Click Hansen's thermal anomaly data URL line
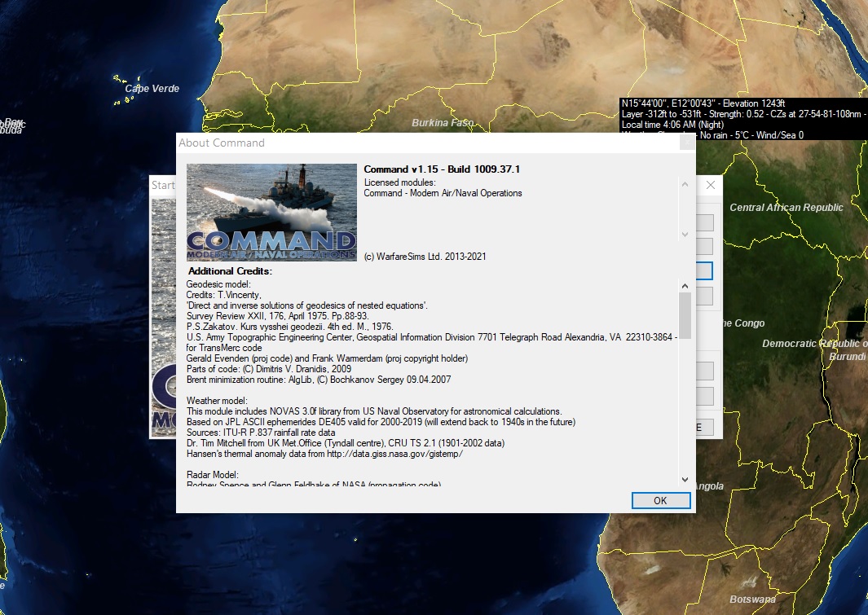Screen dimensions: 868x615 click(324, 454)
